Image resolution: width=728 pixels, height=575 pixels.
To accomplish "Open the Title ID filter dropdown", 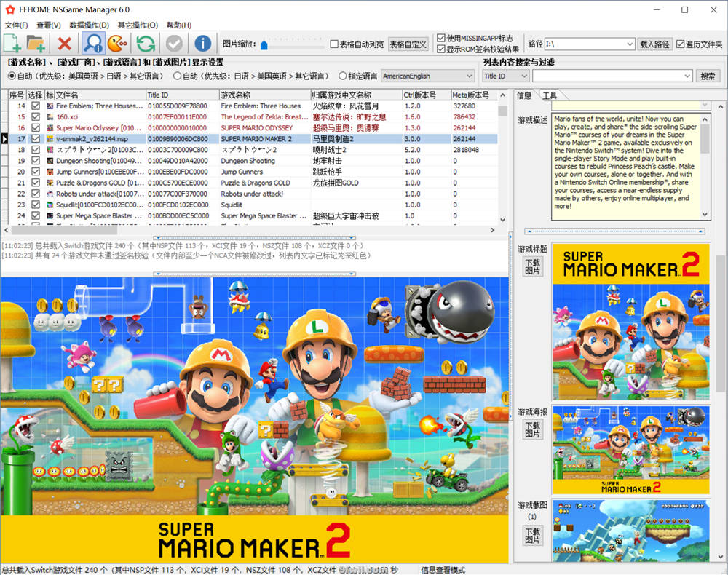I will 506,76.
